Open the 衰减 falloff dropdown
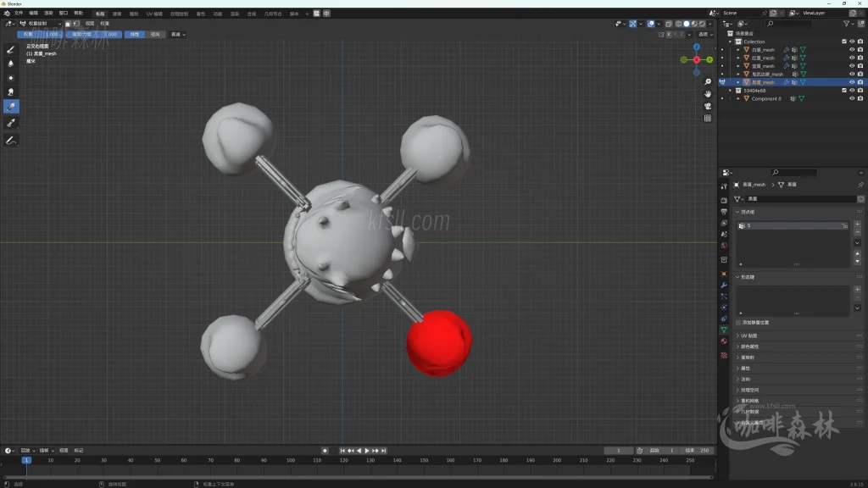Screen dimensions: 868x488 coord(178,35)
